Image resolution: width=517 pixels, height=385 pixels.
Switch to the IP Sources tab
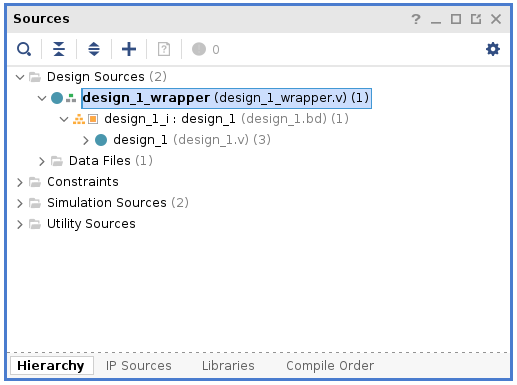pos(139,366)
